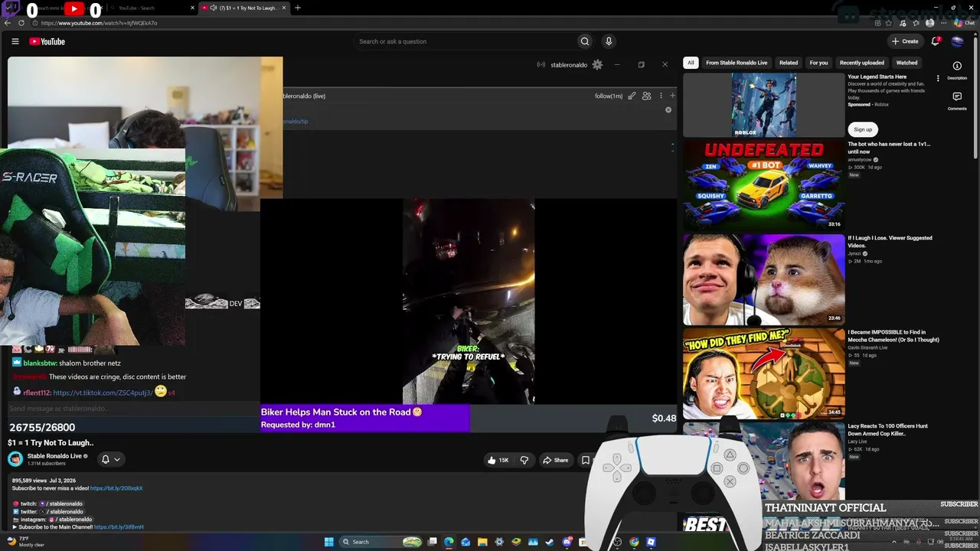
Task: Go to YouTube home via logo
Action: tap(47, 41)
